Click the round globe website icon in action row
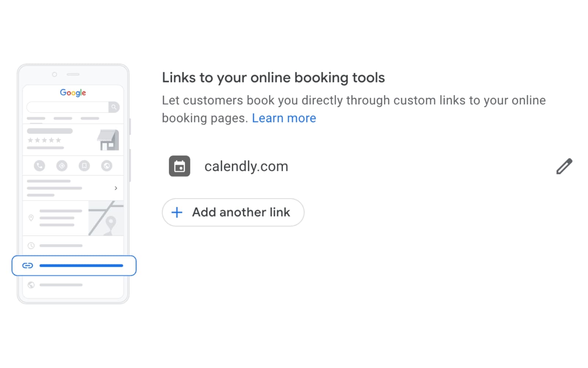The image size is (588, 368). [107, 166]
